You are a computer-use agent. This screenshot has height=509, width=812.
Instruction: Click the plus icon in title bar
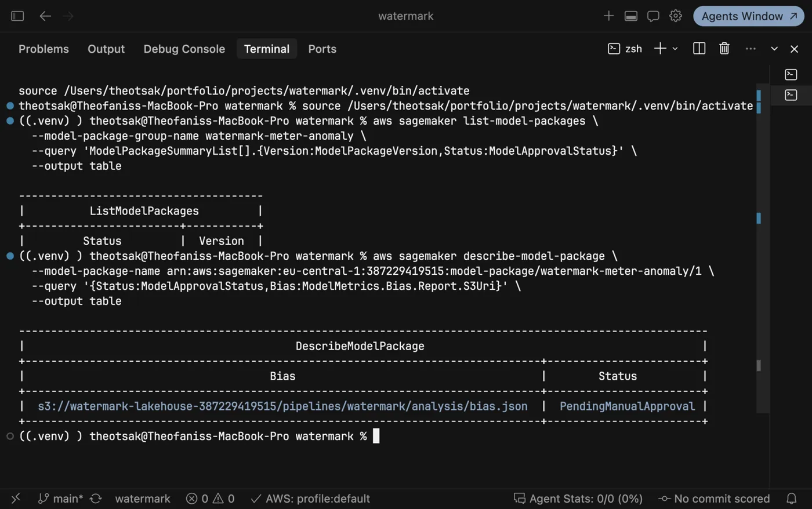coord(608,16)
